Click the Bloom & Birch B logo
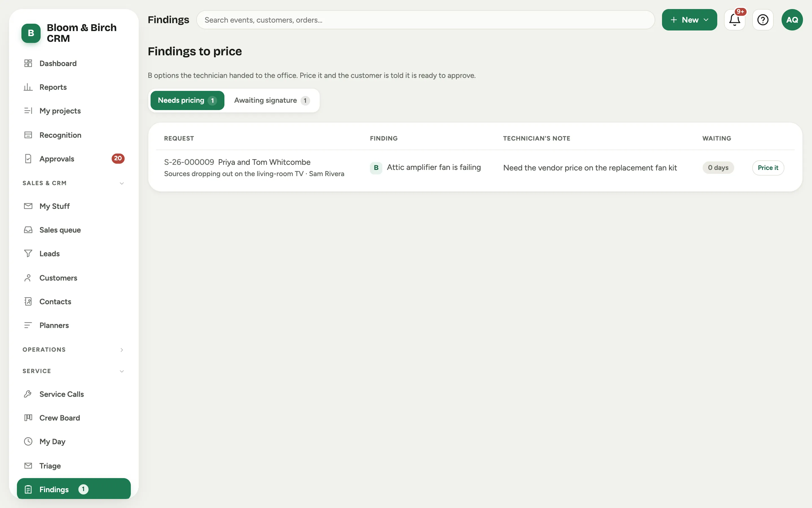Image resolution: width=812 pixels, height=508 pixels. click(31, 33)
